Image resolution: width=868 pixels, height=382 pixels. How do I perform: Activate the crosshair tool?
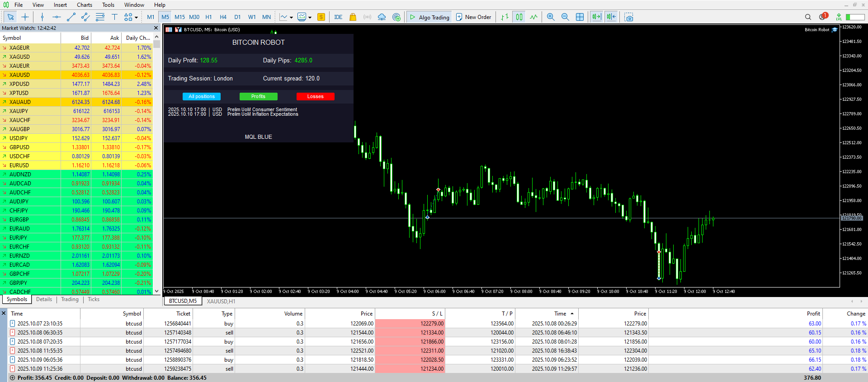point(25,17)
